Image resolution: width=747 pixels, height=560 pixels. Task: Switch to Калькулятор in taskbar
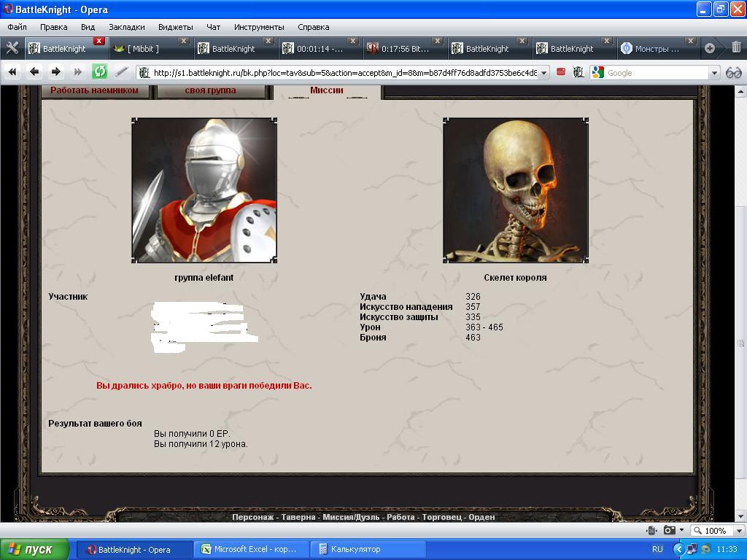368,550
